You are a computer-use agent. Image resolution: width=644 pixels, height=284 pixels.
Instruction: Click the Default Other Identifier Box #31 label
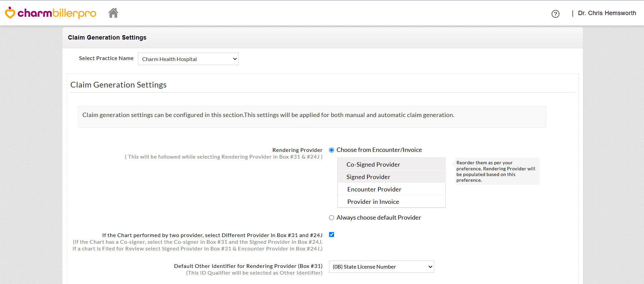pos(248,266)
